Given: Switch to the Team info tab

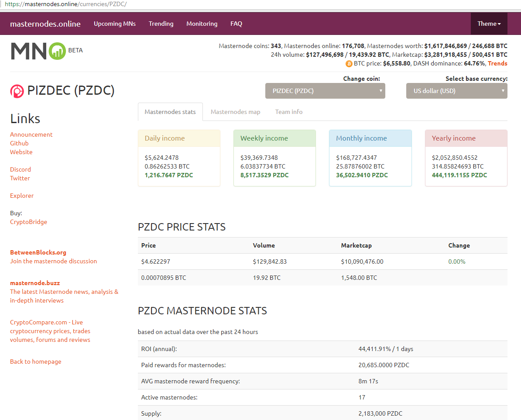Looking at the screenshot, I should click(288, 112).
